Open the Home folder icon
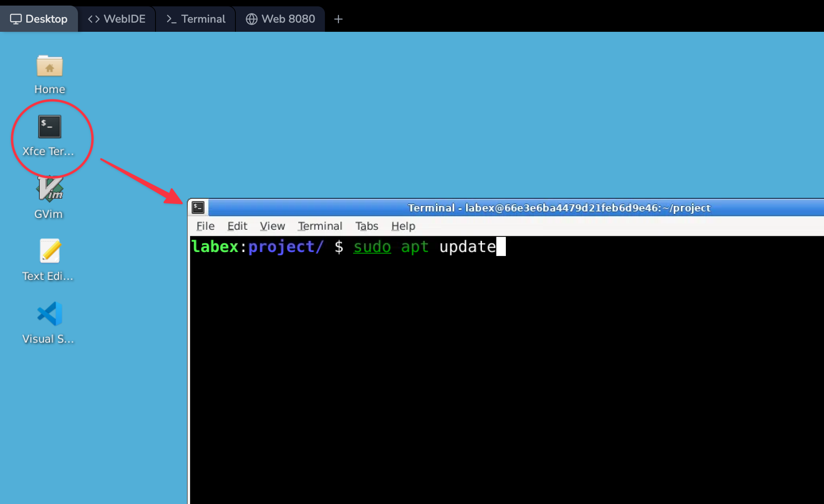The image size is (824, 504). [x=49, y=67]
